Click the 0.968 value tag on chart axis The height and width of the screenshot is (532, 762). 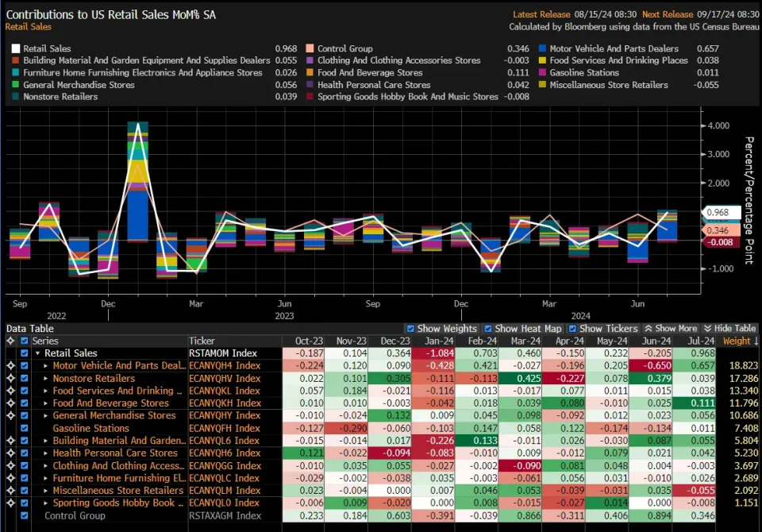[721, 213]
